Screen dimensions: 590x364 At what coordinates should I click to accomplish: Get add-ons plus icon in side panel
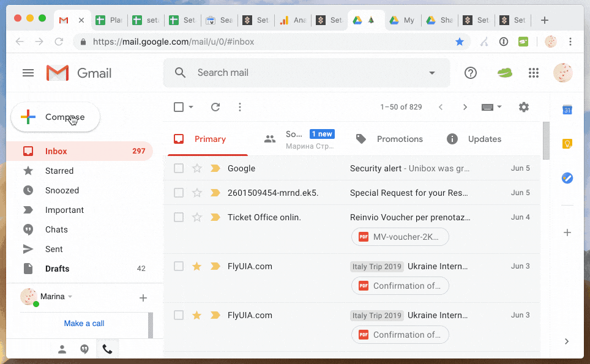pyautogui.click(x=567, y=232)
